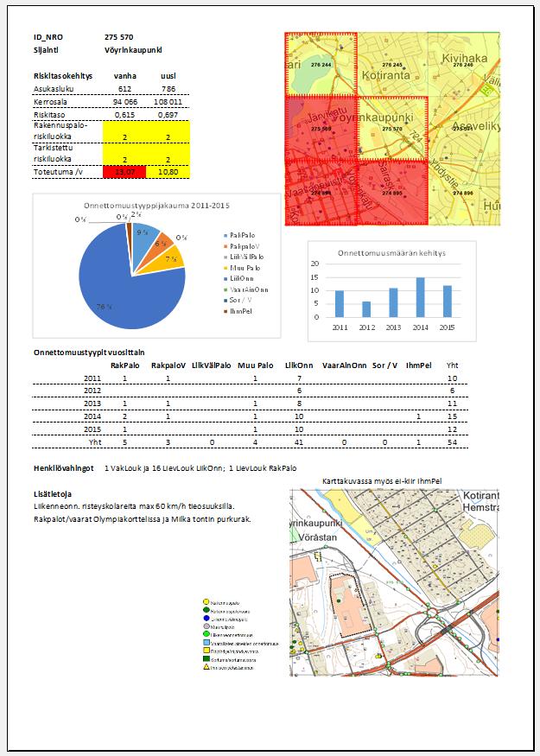Select Kerrosala uusi value 108 011
This screenshot has height=756, width=540.
[168, 102]
